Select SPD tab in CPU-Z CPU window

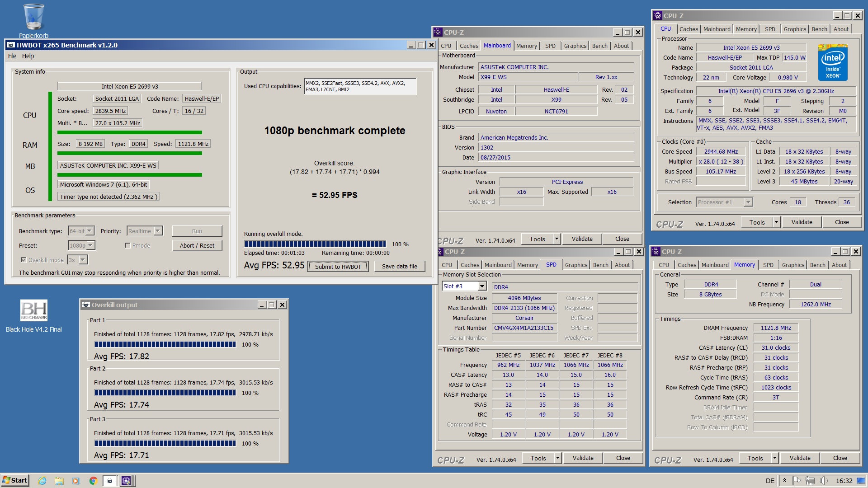point(770,29)
